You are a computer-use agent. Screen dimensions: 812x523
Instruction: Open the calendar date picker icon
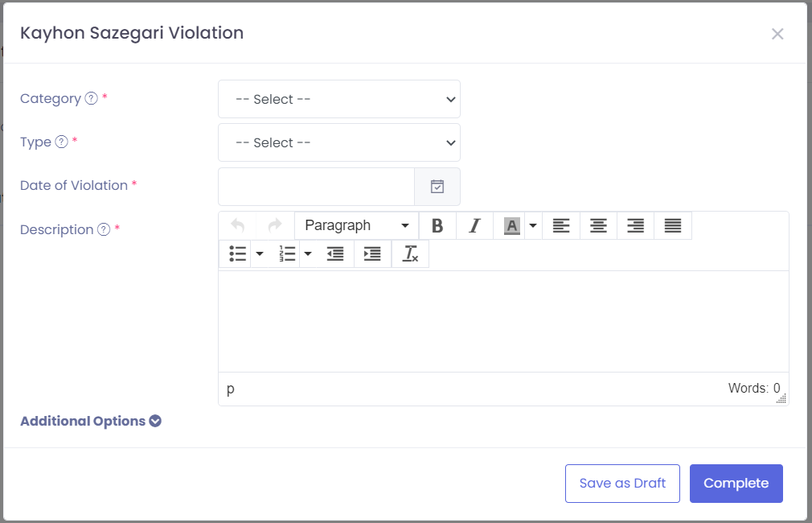pyautogui.click(x=437, y=187)
